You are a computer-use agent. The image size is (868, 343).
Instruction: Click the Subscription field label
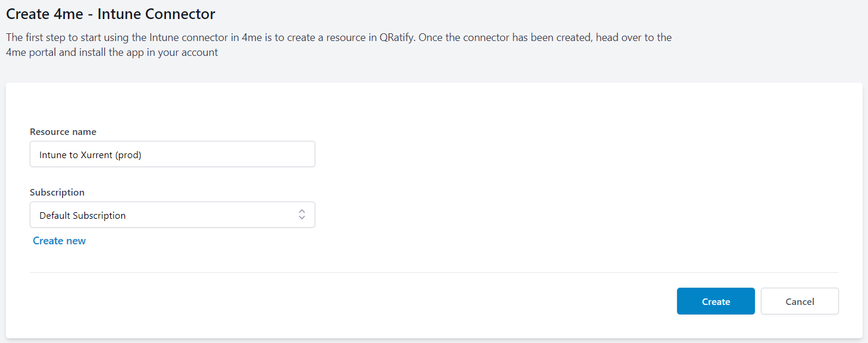click(57, 192)
